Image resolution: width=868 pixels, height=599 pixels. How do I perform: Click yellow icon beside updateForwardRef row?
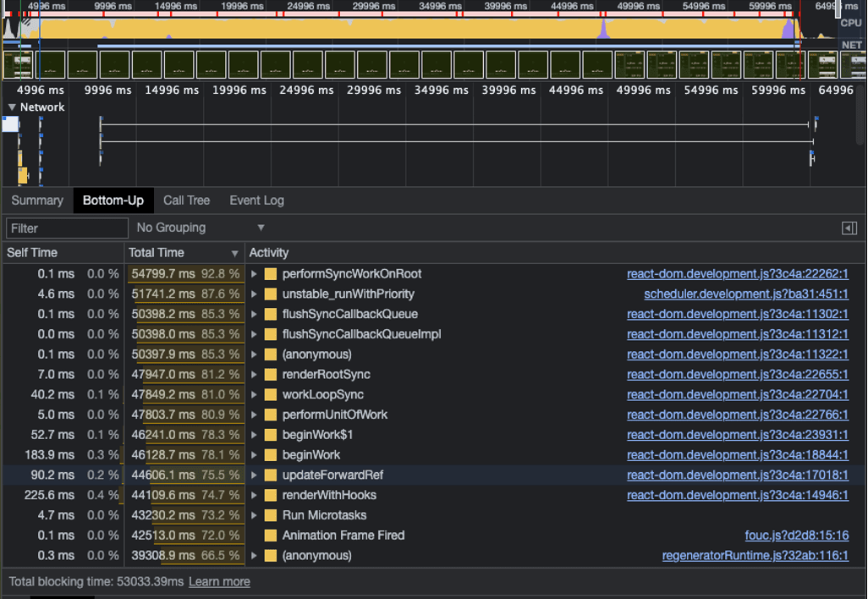click(x=271, y=475)
